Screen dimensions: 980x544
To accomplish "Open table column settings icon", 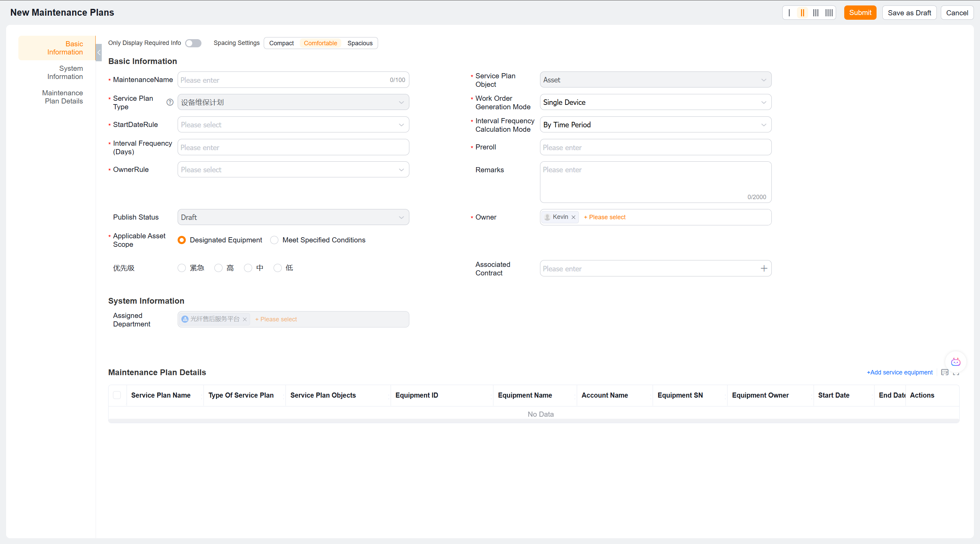I will click(x=945, y=372).
